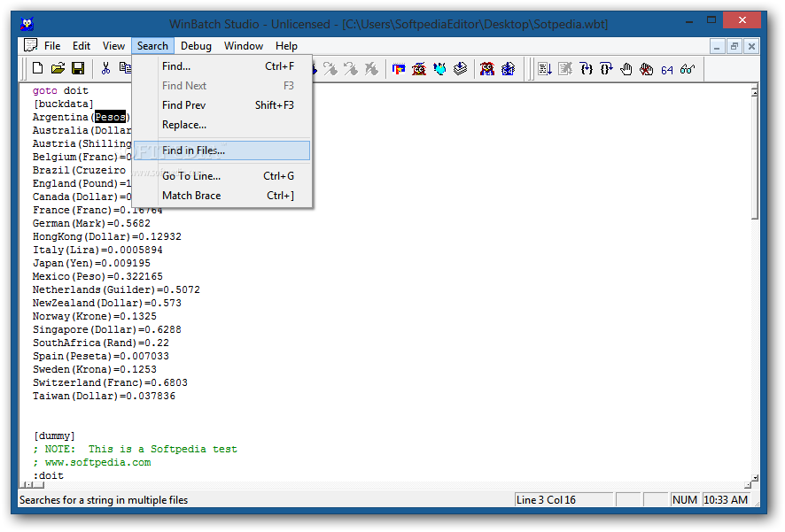Click the line German(Mark)=0.5682
The image size is (785, 532).
tap(91, 223)
